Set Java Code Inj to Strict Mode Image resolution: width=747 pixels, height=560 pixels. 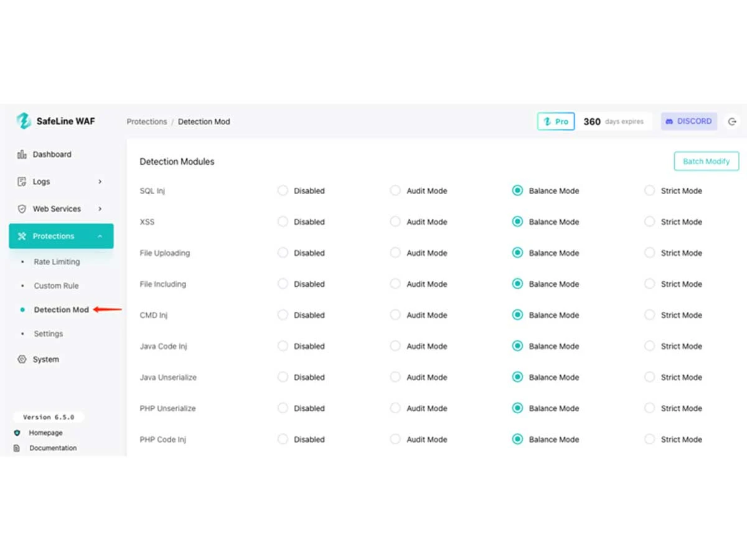point(649,346)
